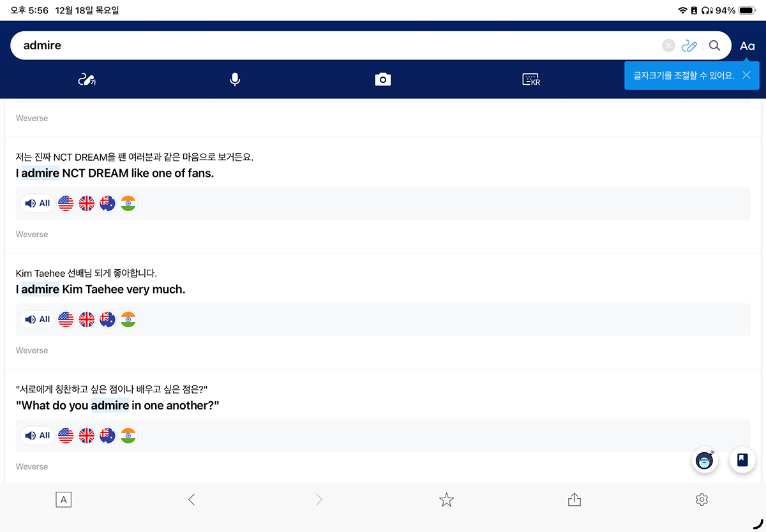This screenshot has height=532, width=766.
Task: Add page to favorites with star
Action: 446,500
